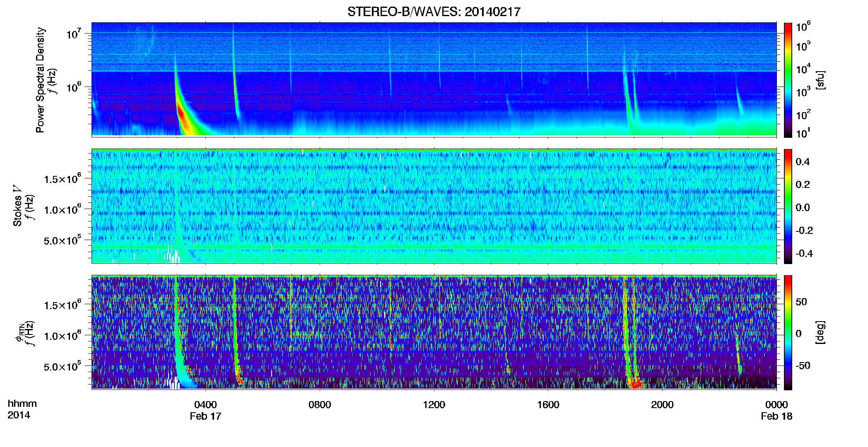Click the "0000" time tick label
Screen dimensions: 868x447
click(776, 405)
